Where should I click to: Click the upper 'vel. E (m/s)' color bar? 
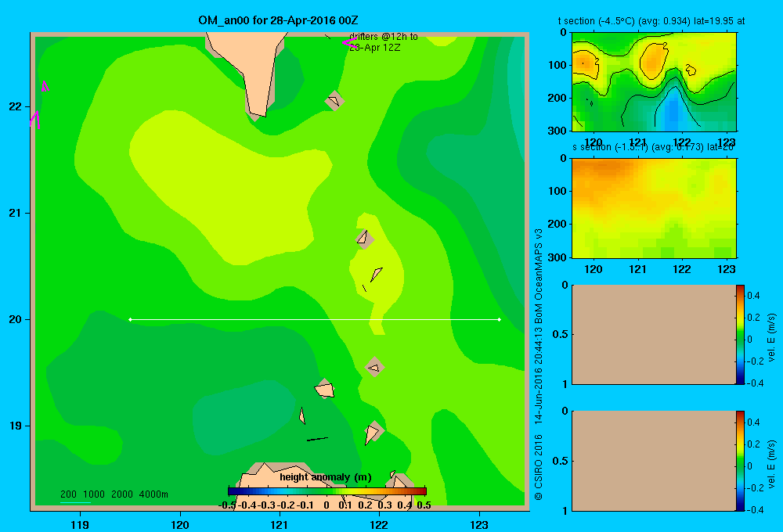click(740, 334)
